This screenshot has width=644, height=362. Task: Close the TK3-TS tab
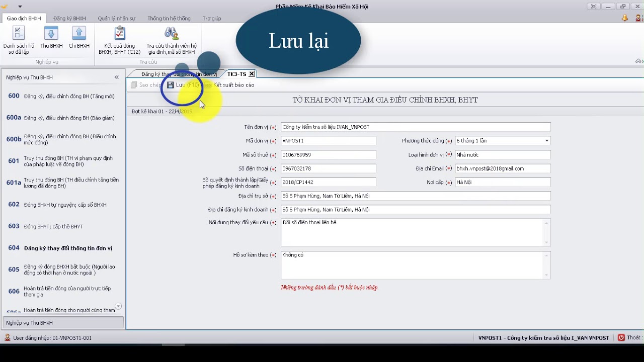pos(252,74)
